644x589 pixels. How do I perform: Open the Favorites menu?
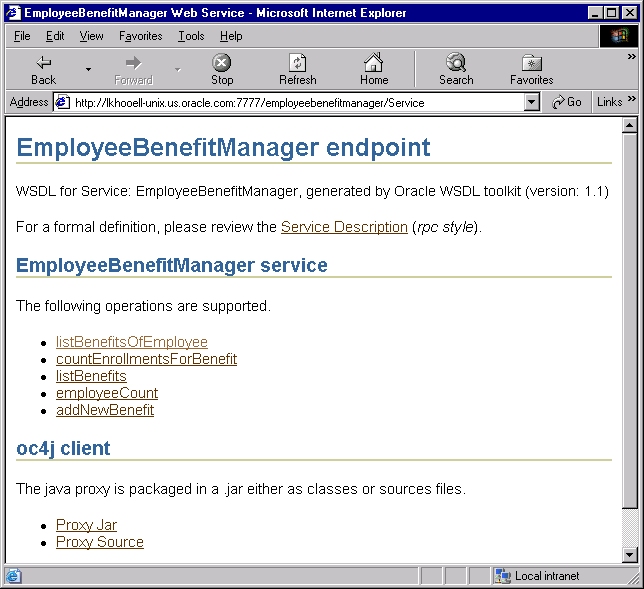[140, 36]
